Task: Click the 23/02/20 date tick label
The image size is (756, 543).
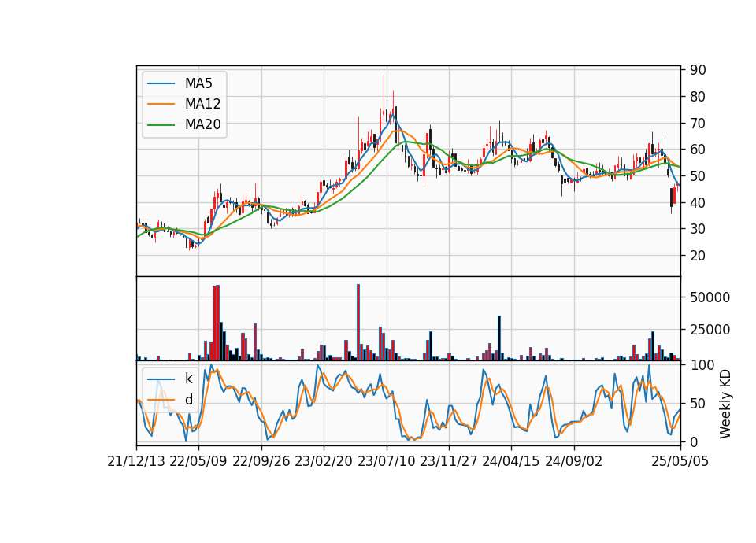Action: [324, 462]
